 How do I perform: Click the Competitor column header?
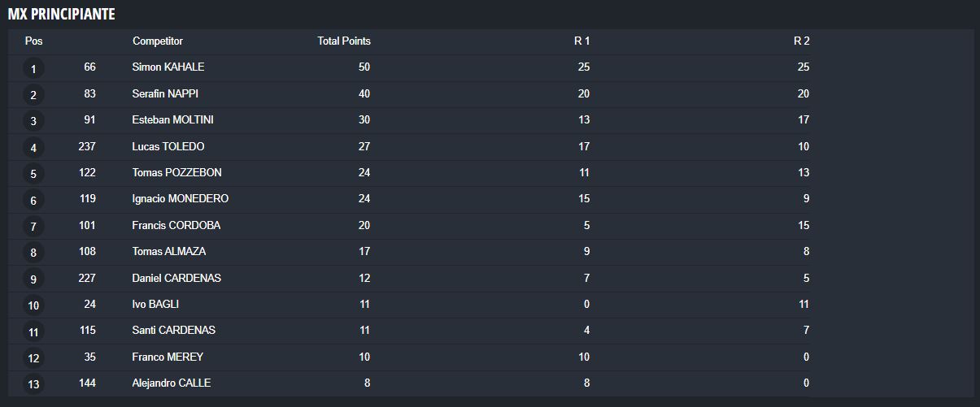coord(158,41)
